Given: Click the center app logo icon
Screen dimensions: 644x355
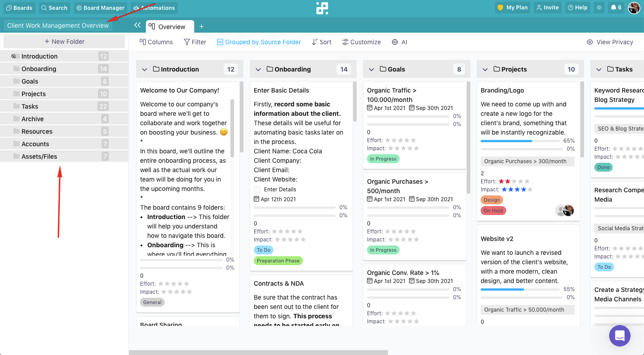Looking at the screenshot, I should (322, 8).
